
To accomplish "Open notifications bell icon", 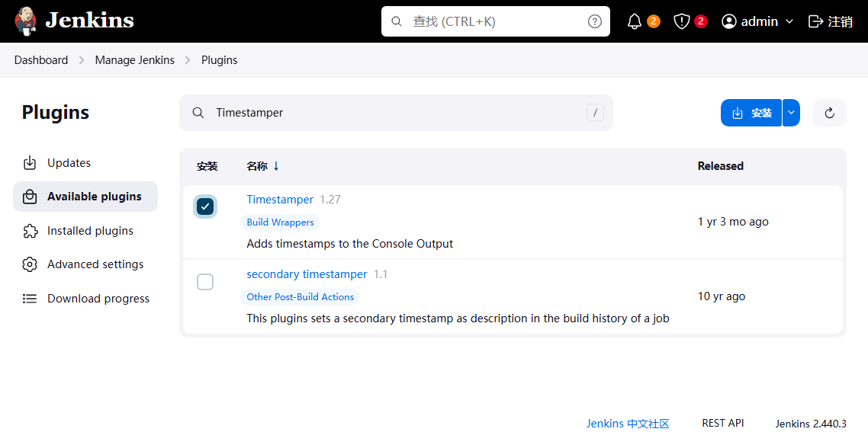I will pyautogui.click(x=635, y=21).
